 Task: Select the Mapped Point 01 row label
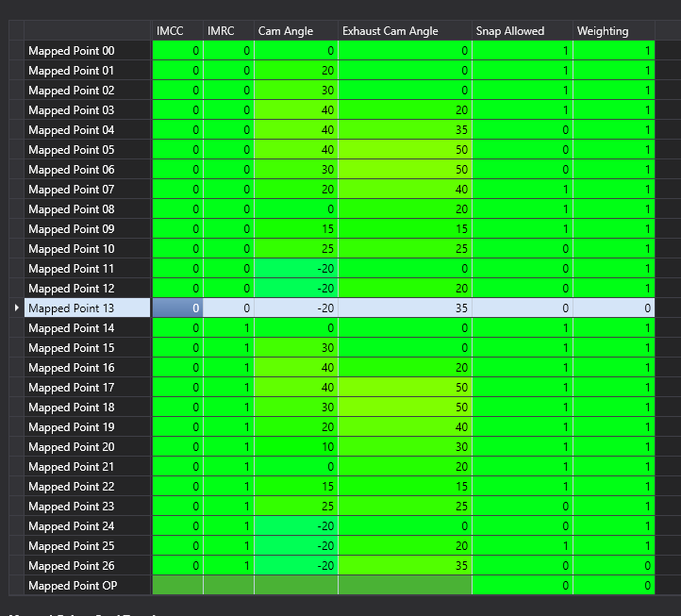point(88,71)
